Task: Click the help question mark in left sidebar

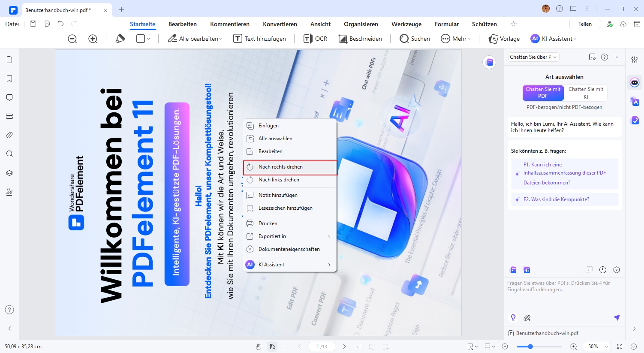Action: click(9, 310)
